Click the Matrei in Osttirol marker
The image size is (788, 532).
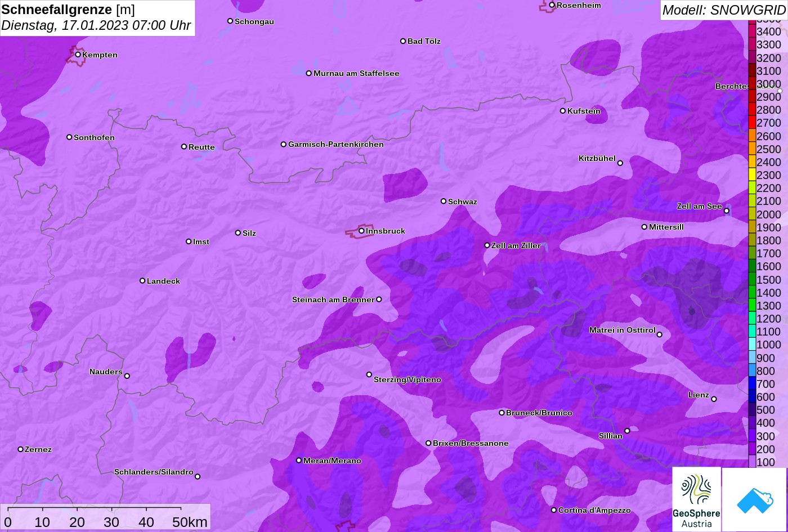[660, 334]
